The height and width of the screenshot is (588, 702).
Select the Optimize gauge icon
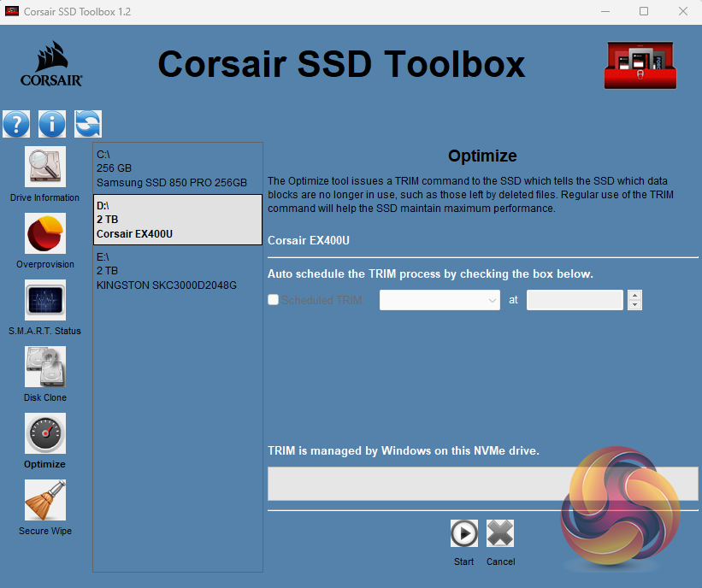click(x=45, y=434)
